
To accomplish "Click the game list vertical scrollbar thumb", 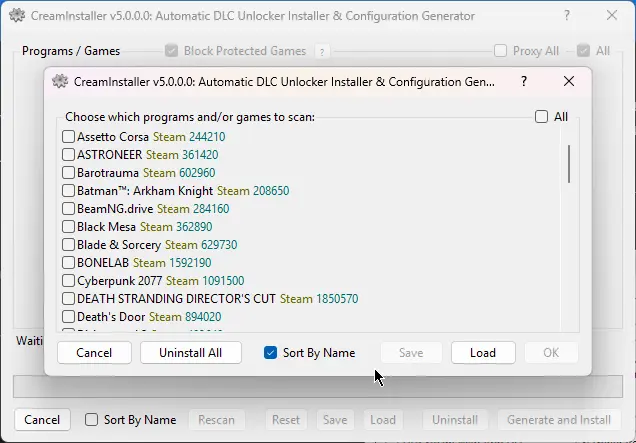I will pyautogui.click(x=569, y=164).
